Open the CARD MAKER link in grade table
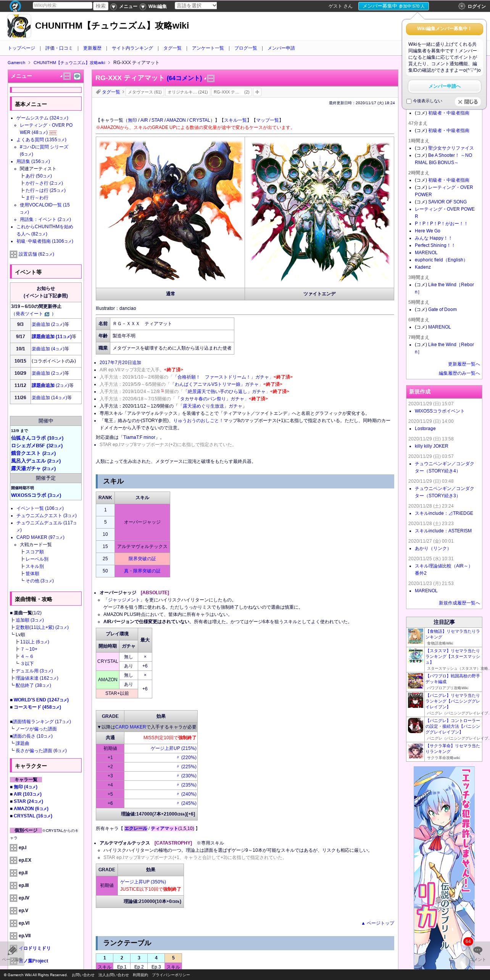 [131, 727]
